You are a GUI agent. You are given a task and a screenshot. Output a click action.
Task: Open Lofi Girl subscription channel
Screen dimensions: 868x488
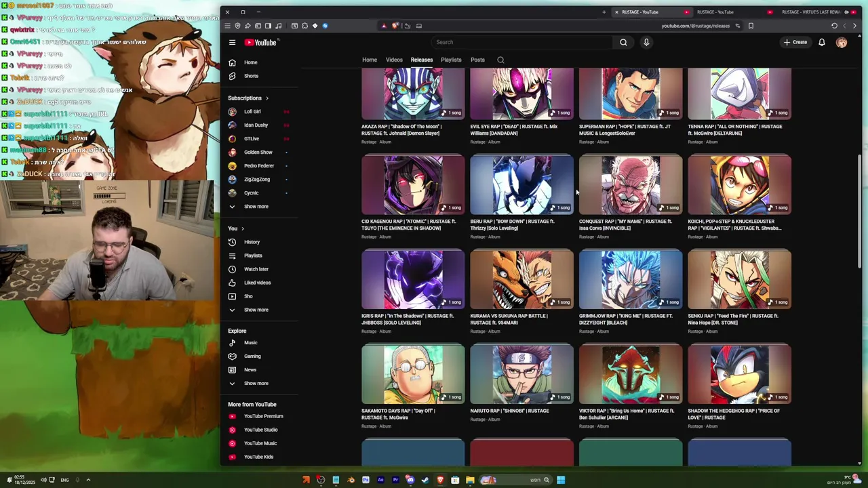[x=252, y=112]
